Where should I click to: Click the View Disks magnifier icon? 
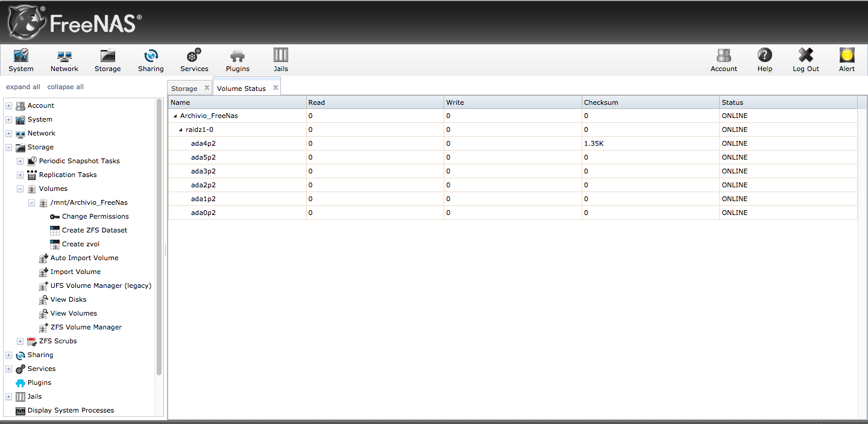point(43,299)
